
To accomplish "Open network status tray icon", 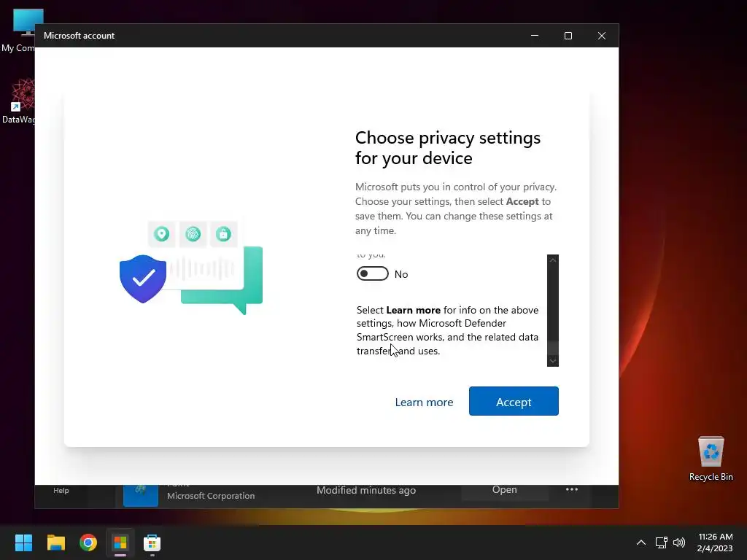I will tap(661, 542).
